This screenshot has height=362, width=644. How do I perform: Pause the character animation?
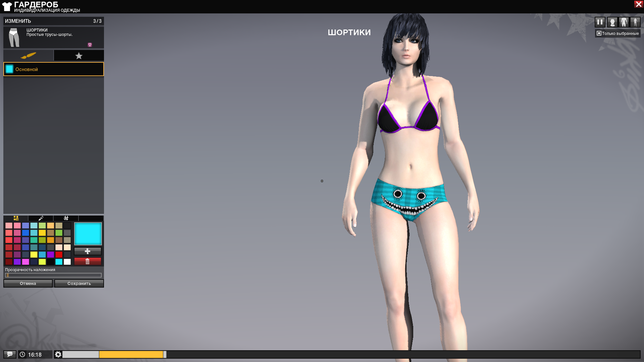(x=600, y=22)
